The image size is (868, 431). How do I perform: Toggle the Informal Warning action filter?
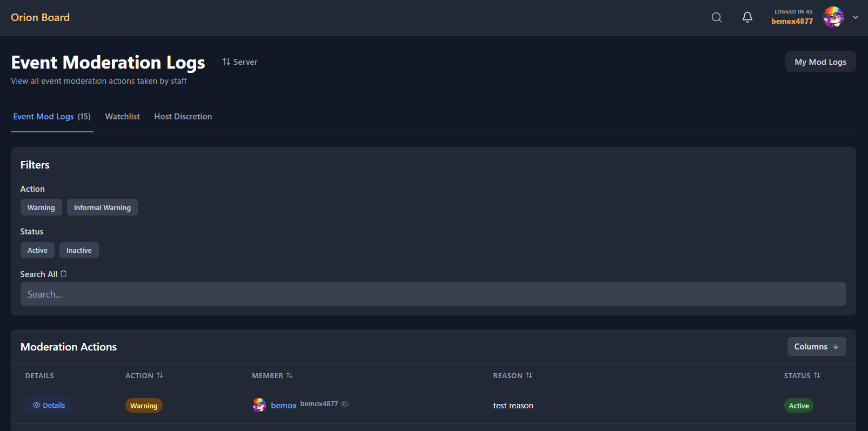pyautogui.click(x=102, y=207)
